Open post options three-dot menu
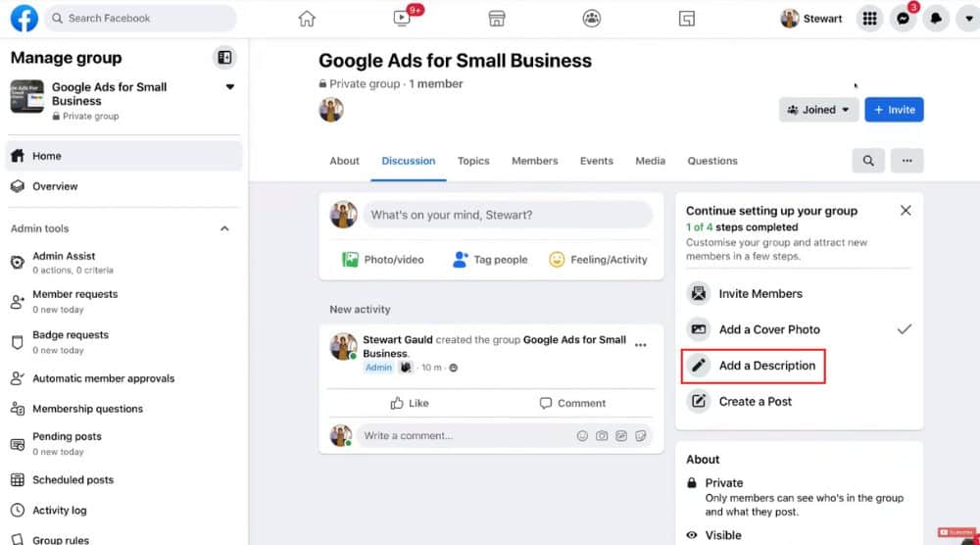The image size is (980, 545). (x=641, y=345)
